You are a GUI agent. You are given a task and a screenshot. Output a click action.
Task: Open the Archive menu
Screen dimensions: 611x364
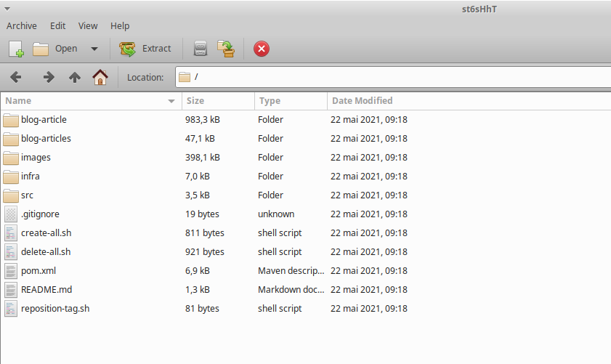(22, 25)
